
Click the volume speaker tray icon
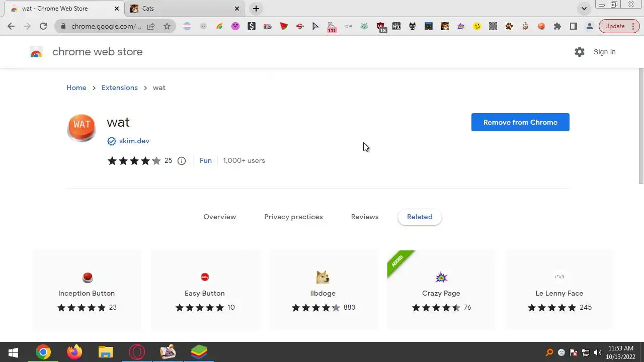pyautogui.click(x=598, y=352)
